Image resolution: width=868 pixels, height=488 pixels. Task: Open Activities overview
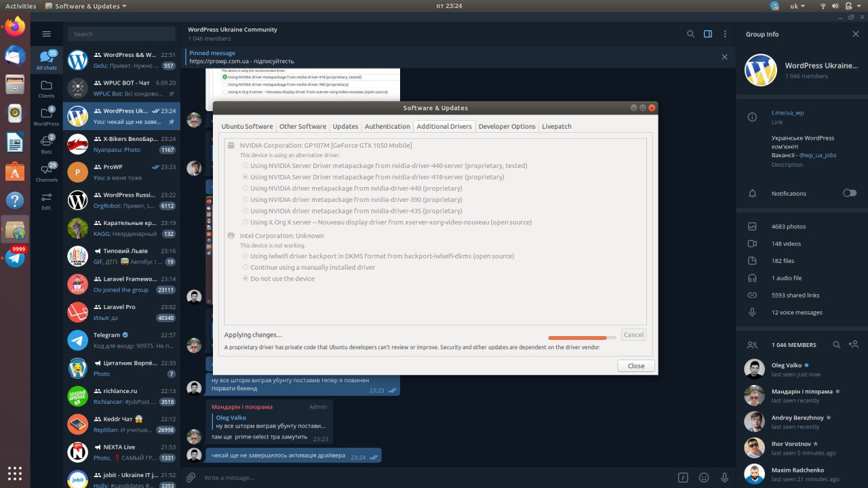pos(20,6)
